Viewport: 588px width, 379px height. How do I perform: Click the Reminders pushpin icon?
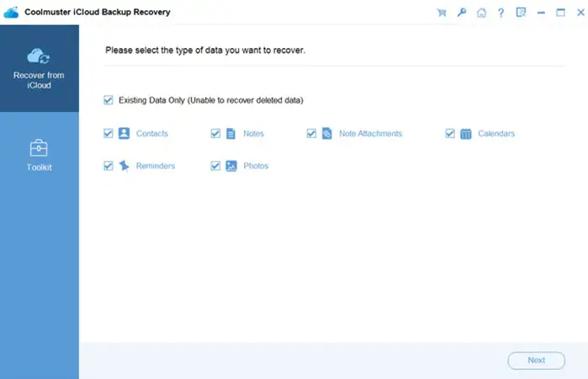(x=124, y=166)
